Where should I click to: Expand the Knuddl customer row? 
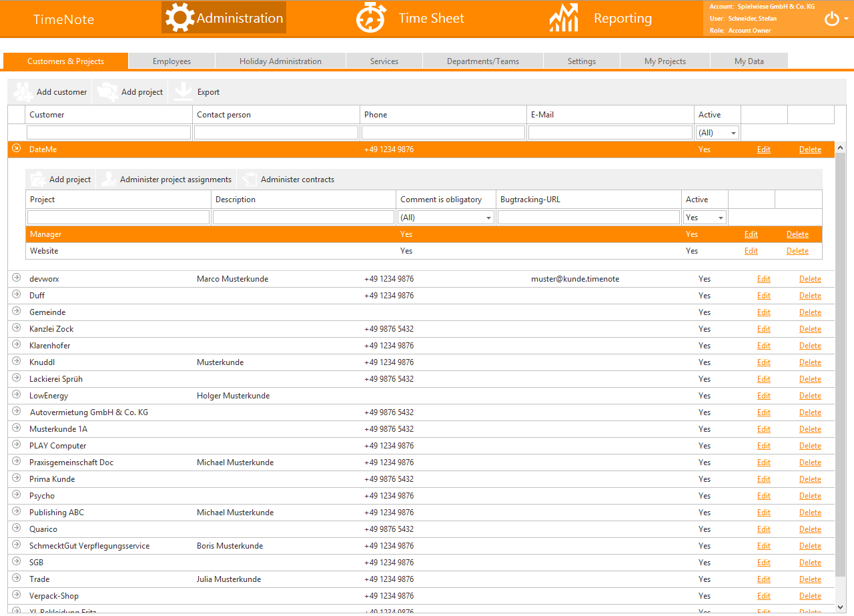pyautogui.click(x=17, y=362)
